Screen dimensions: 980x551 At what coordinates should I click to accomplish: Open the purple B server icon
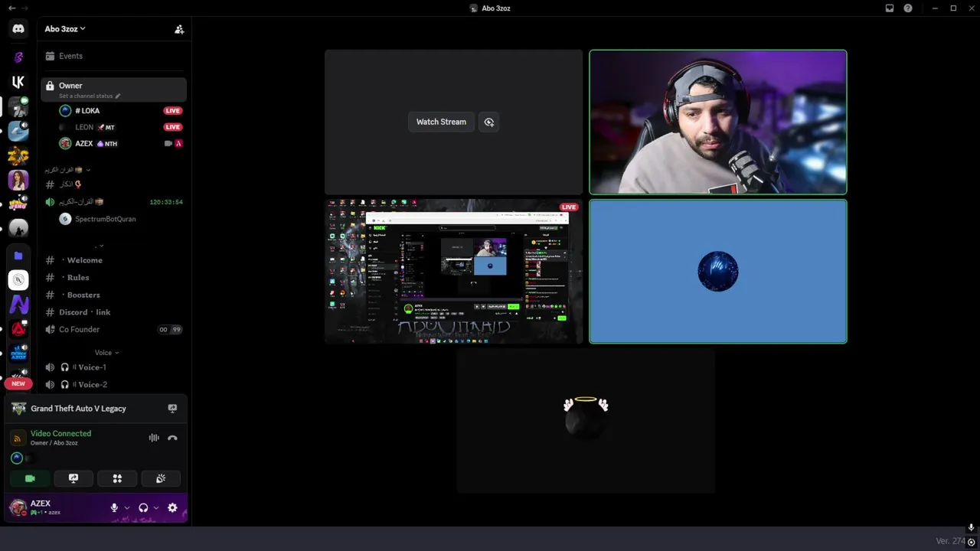(x=18, y=57)
